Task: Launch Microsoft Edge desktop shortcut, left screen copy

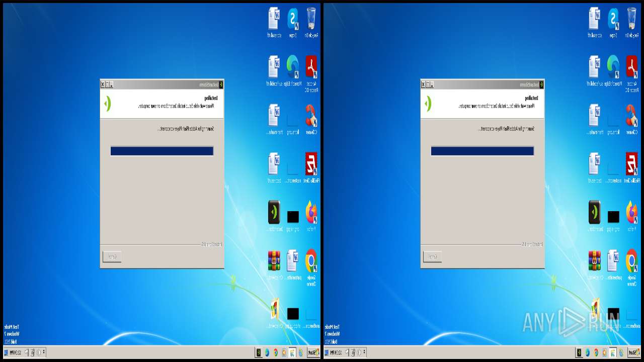Action: (293, 70)
